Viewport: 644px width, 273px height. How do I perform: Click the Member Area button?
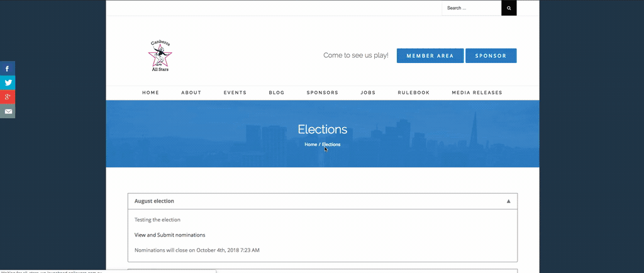[x=430, y=56]
